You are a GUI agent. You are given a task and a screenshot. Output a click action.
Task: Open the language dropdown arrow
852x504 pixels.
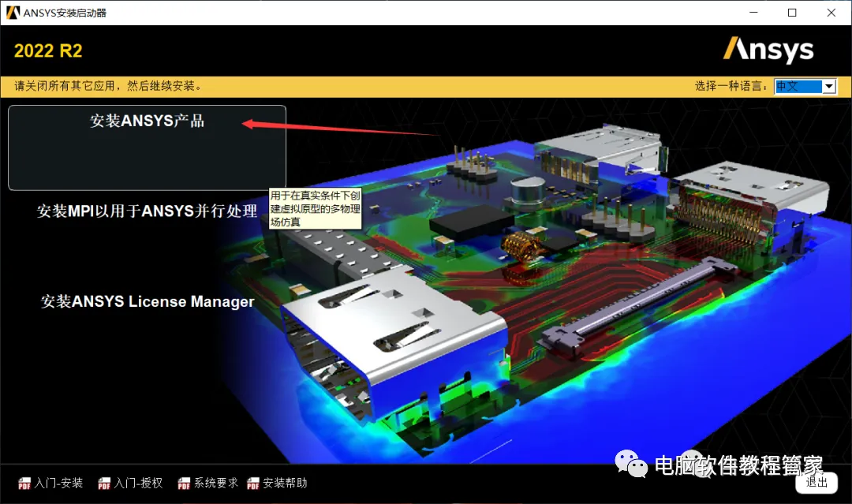[x=828, y=86]
